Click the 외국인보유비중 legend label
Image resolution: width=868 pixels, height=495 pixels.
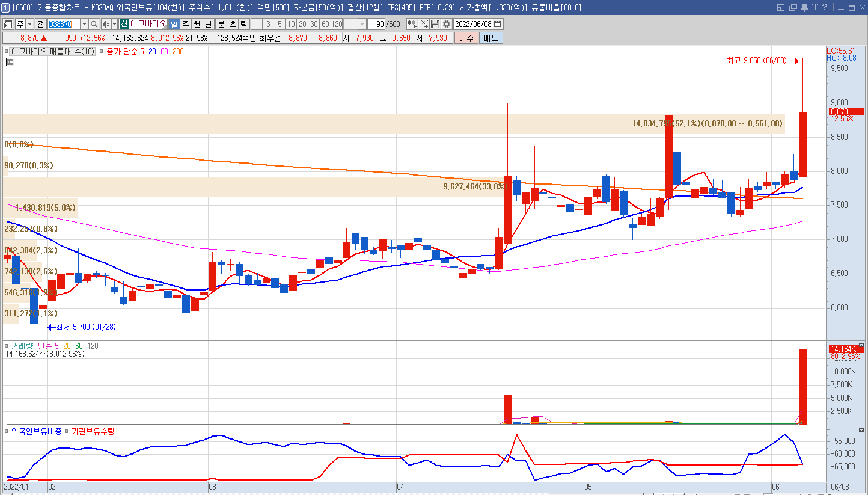tap(36, 431)
